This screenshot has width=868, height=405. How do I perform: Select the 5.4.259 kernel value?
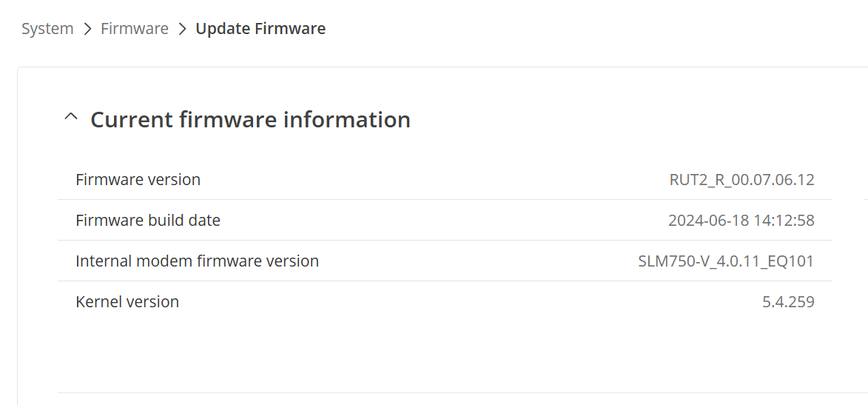point(788,302)
